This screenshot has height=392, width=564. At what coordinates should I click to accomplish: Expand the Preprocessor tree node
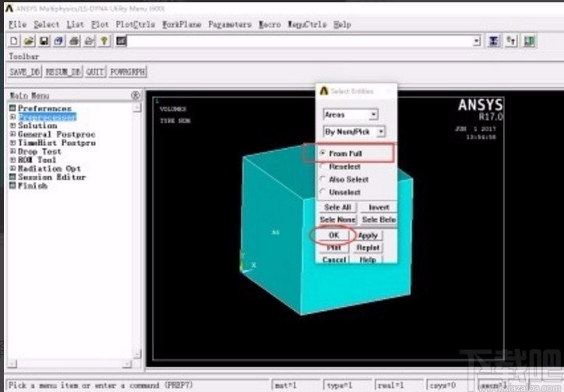12,117
